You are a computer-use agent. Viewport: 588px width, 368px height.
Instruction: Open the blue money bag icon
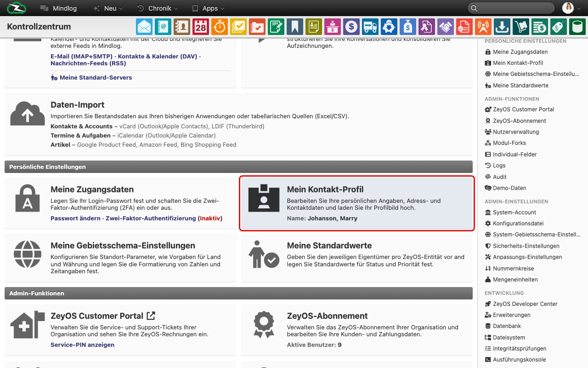408,27
